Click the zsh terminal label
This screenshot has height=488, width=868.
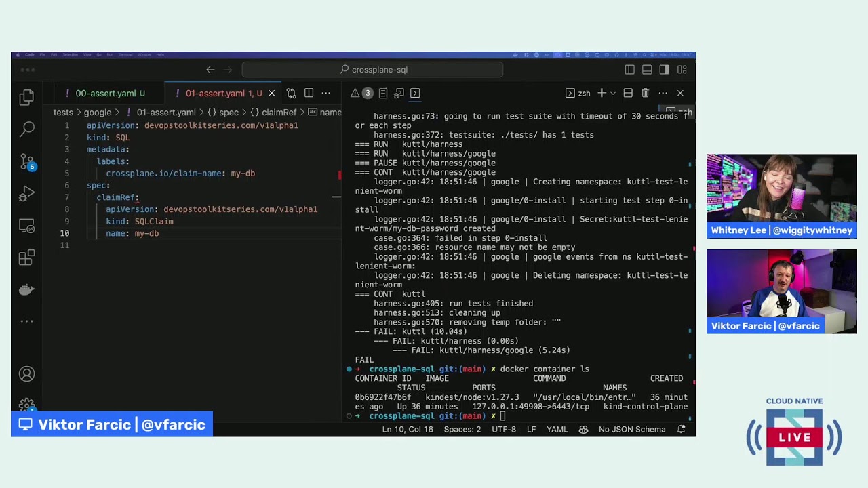tap(578, 94)
